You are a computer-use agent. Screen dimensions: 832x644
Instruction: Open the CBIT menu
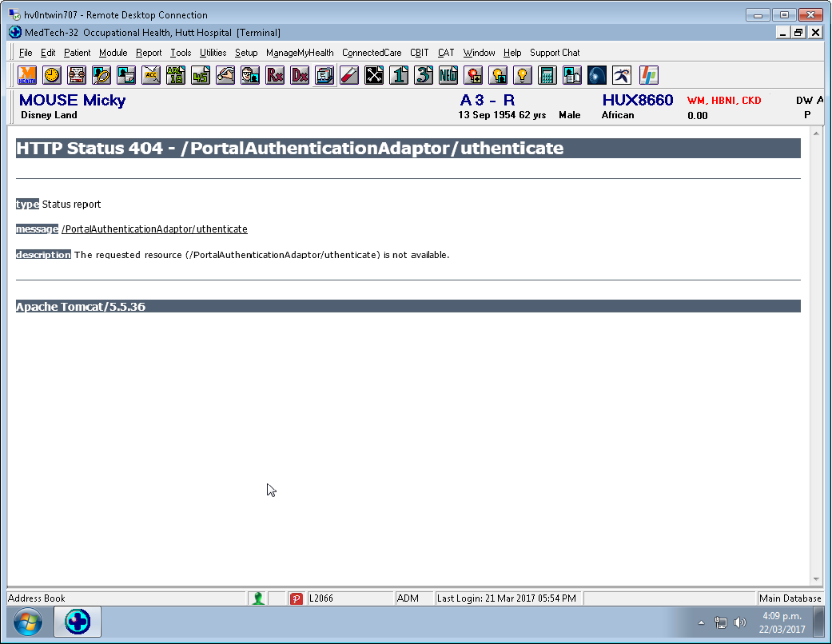click(x=419, y=53)
